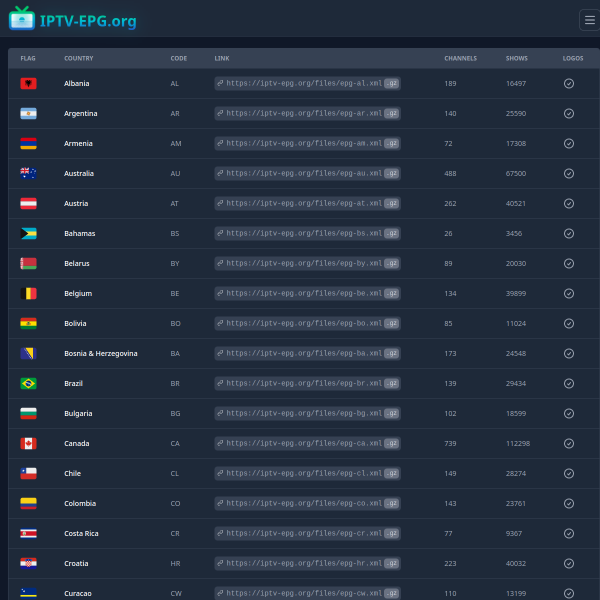Click the logos checkmark icon for Belgium
Viewport: 600px width, 600px height.
coord(569,293)
